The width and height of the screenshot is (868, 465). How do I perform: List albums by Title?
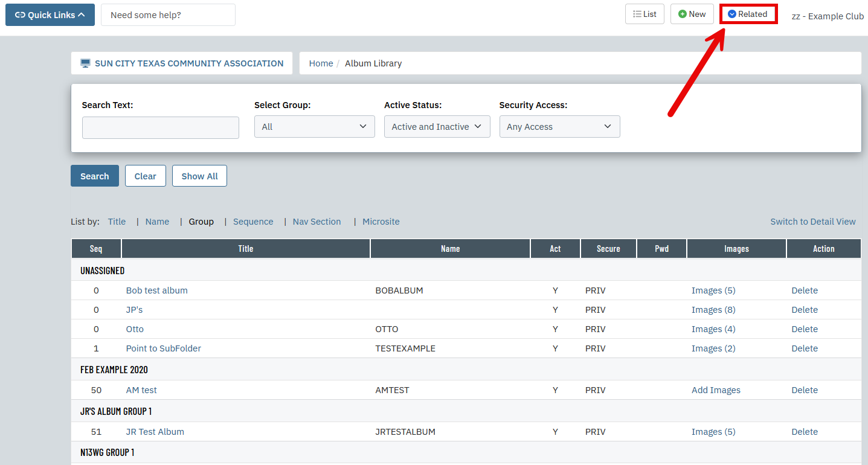(x=117, y=222)
